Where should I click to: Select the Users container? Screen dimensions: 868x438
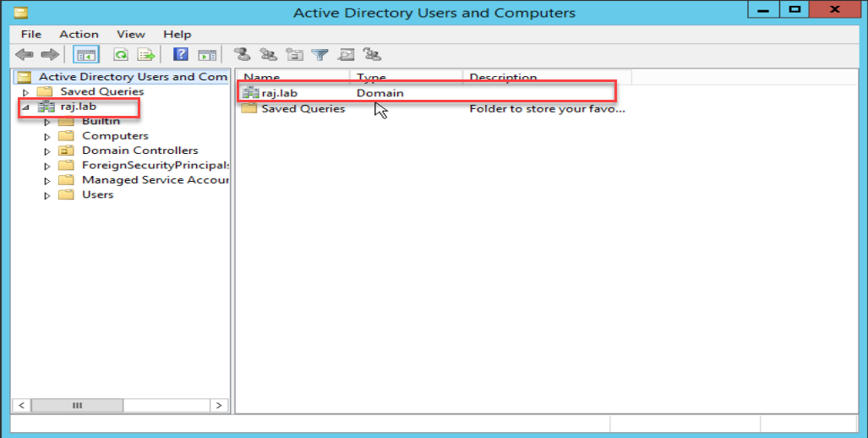97,194
